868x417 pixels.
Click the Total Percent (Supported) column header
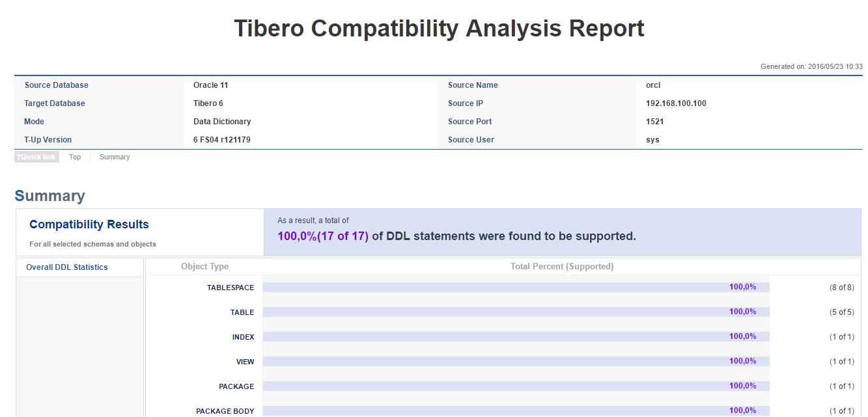[561, 267]
